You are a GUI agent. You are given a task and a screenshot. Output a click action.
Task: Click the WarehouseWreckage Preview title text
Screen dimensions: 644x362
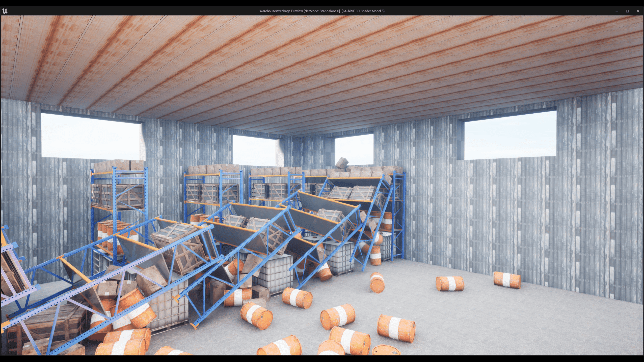(322, 11)
